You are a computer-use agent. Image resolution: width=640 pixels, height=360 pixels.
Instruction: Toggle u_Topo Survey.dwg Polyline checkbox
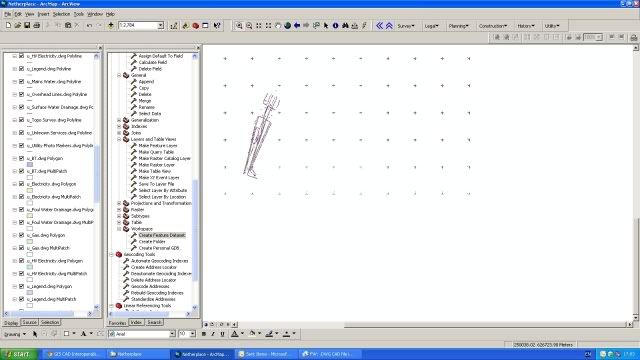22,120
